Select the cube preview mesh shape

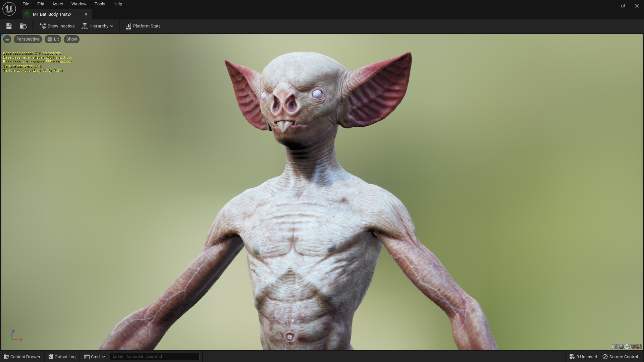(633, 347)
